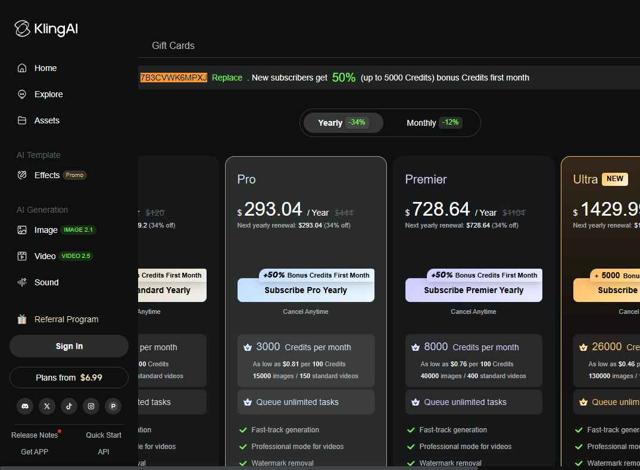Click Premier plan price $728.64

pos(438,210)
